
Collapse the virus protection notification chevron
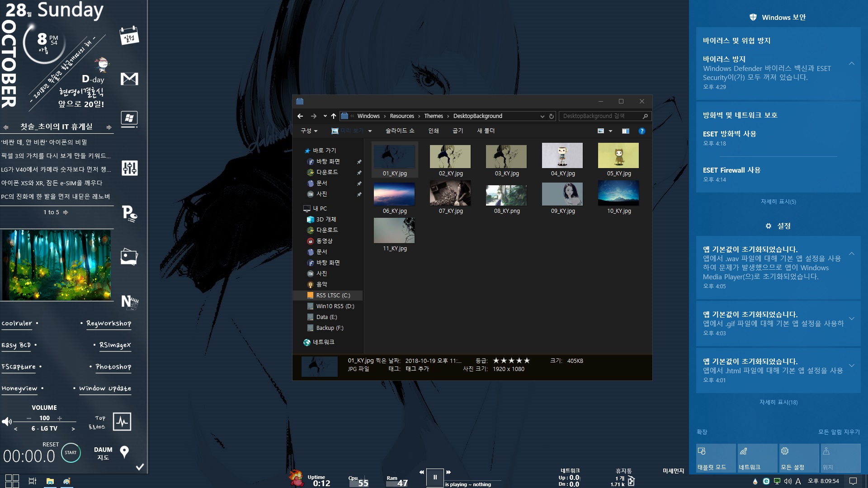pyautogui.click(x=852, y=63)
